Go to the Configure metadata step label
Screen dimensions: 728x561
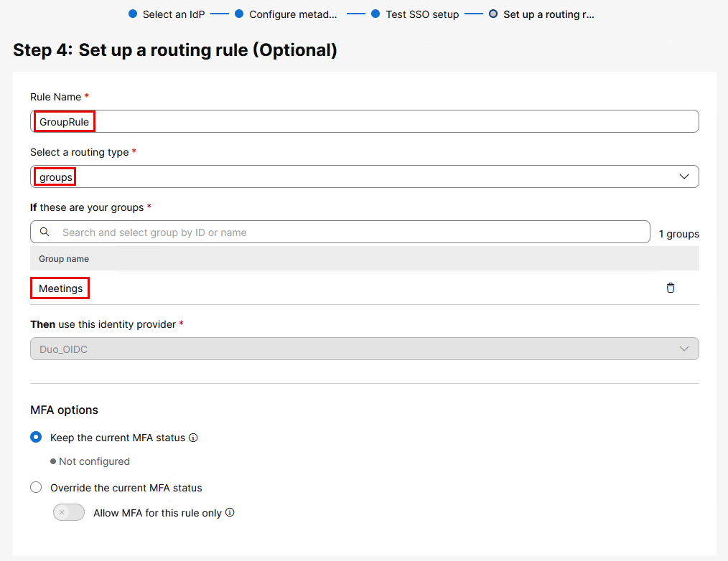[293, 14]
